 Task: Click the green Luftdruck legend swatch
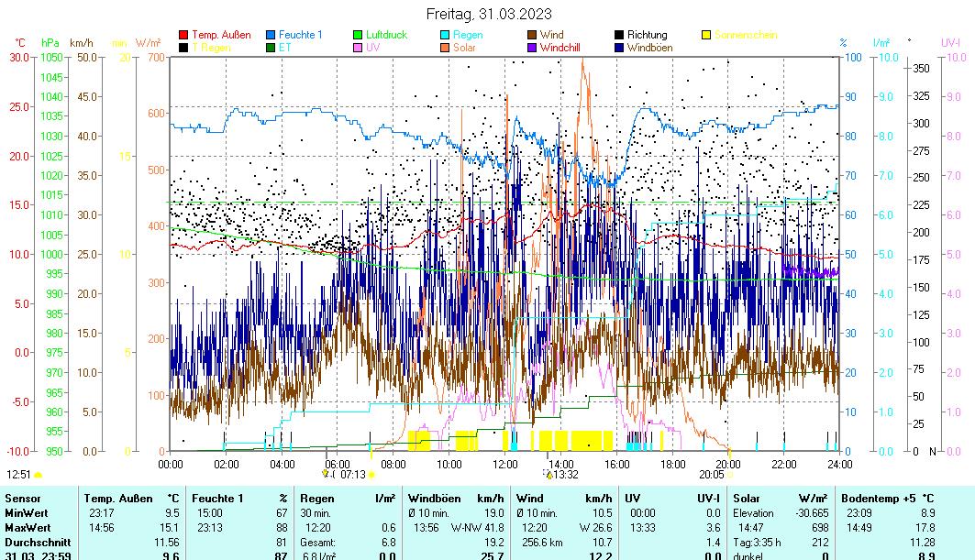[358, 35]
